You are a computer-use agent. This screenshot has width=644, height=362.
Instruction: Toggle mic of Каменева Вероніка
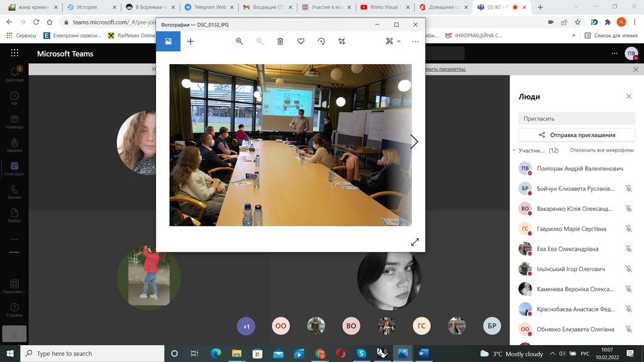click(628, 289)
